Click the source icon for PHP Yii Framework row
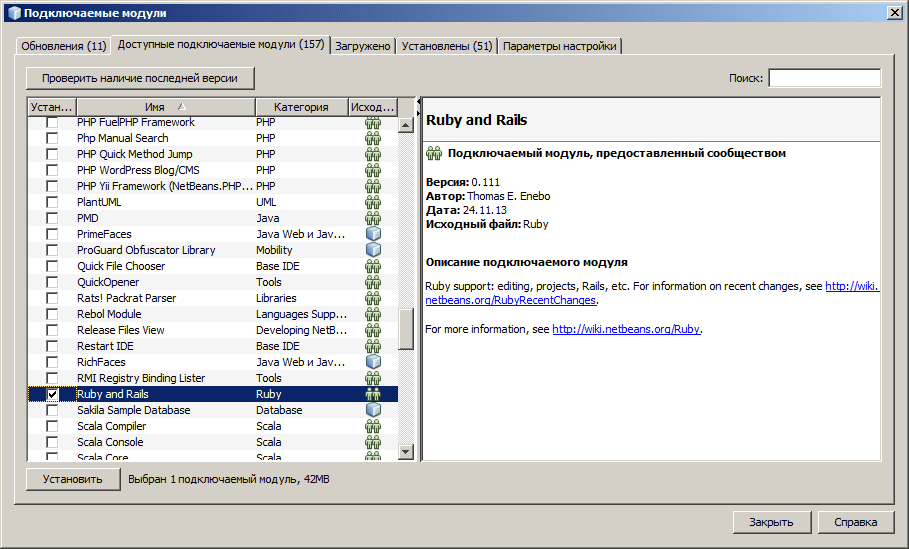 pos(373,186)
